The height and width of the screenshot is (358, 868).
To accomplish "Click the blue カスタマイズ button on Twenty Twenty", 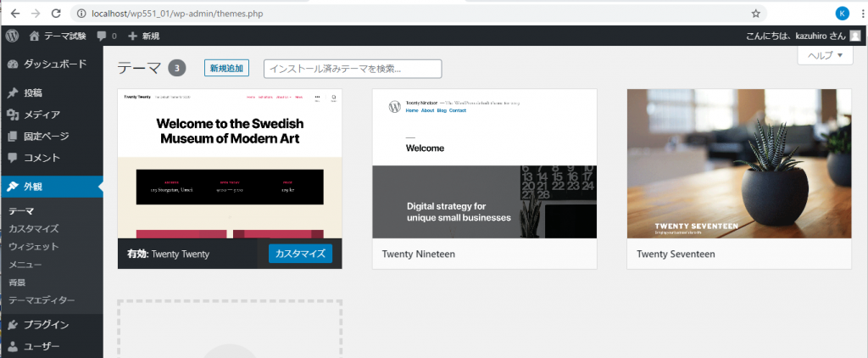I will (300, 253).
